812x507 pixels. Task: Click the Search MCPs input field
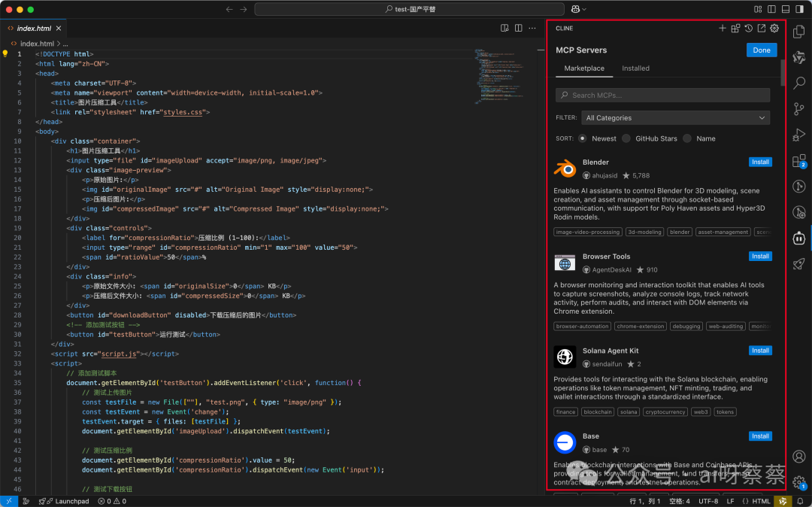663,96
